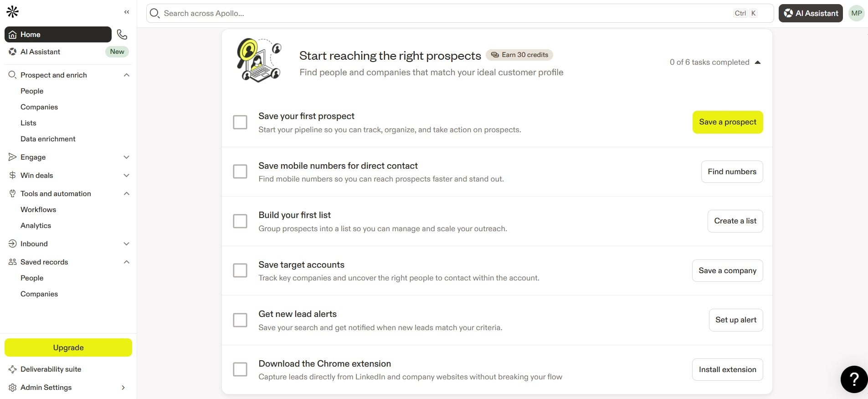Collapse the tasks completed arrow
The height and width of the screenshot is (399, 868).
758,62
